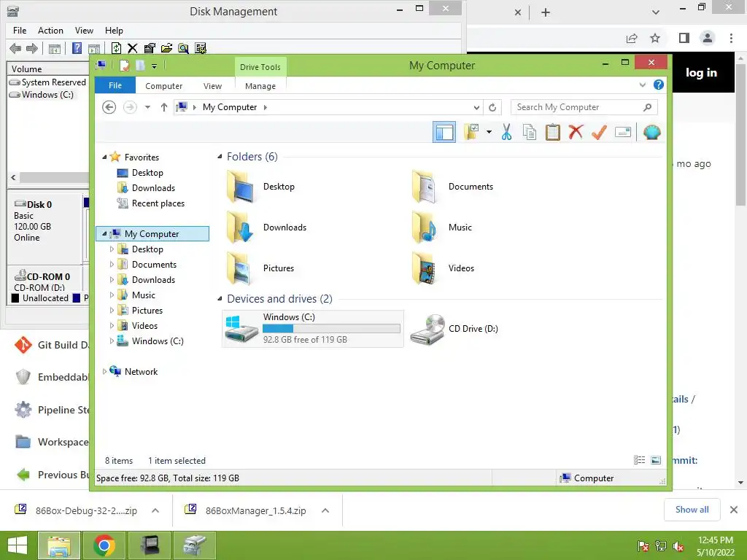The width and height of the screenshot is (747, 560).
Task: Open the Action menu in Disk Management
Action: [x=50, y=31]
